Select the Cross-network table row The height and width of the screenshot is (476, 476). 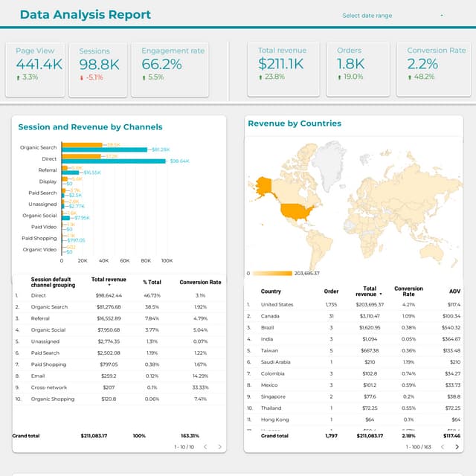(119, 387)
